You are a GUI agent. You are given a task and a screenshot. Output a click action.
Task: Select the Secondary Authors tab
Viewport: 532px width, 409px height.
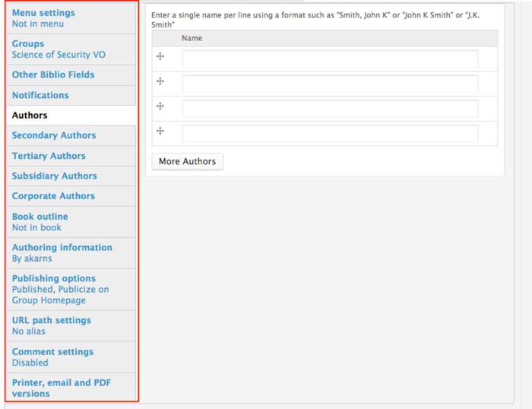pos(54,135)
